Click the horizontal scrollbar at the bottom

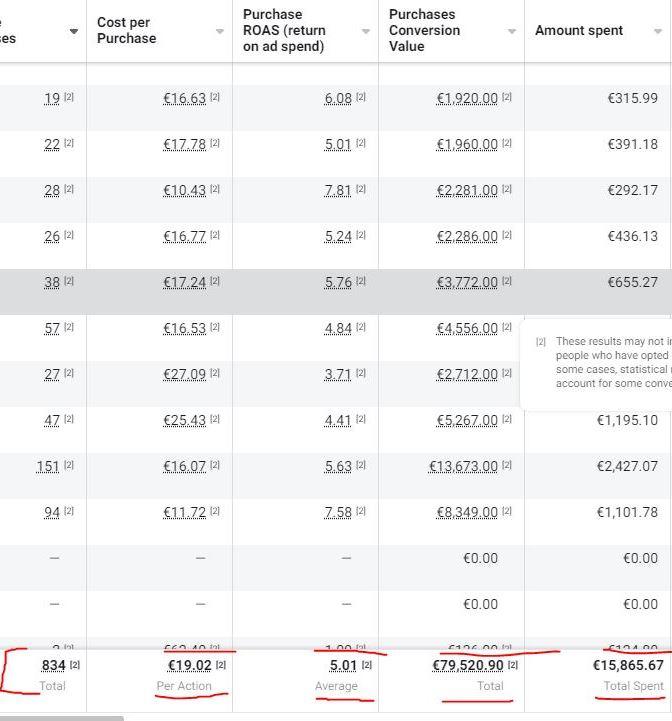point(62,718)
